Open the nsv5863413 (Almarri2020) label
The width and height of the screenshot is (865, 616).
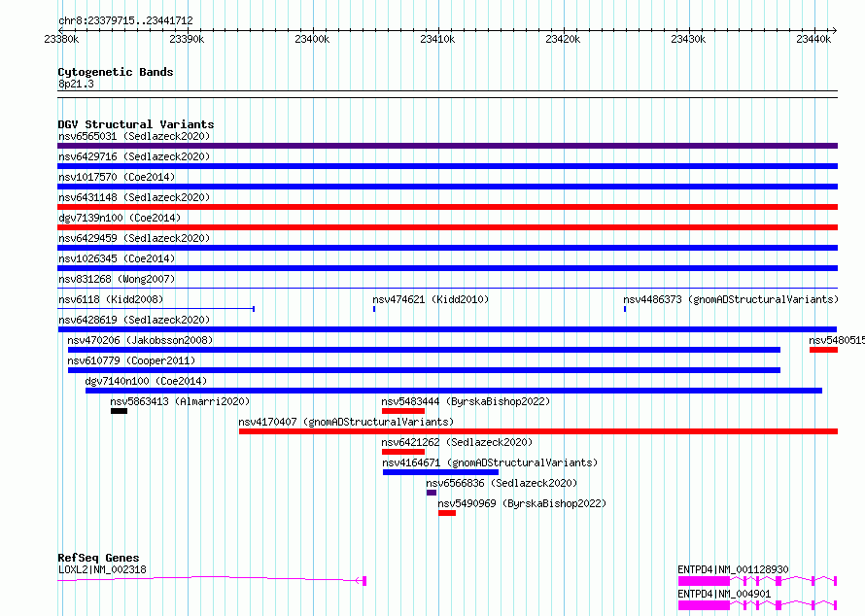pyautogui.click(x=180, y=401)
